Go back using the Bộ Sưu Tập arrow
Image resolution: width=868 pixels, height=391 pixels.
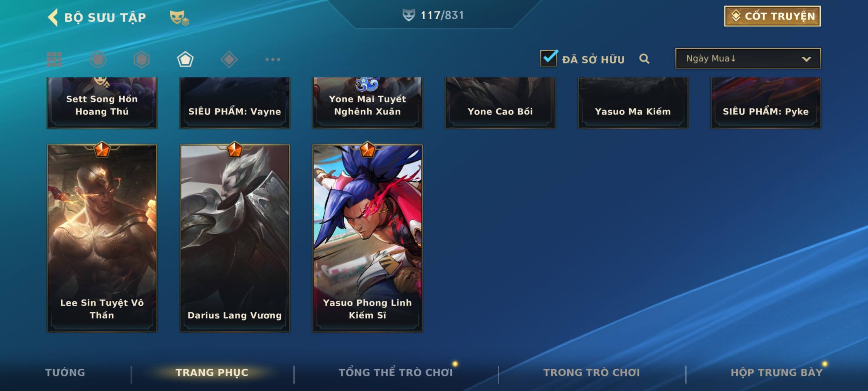coord(52,17)
